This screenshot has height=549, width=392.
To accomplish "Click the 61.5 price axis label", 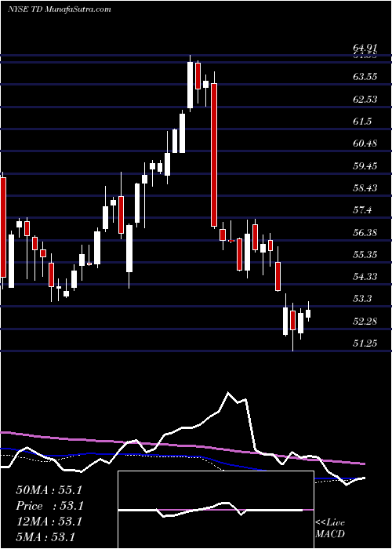I will (x=362, y=122).
